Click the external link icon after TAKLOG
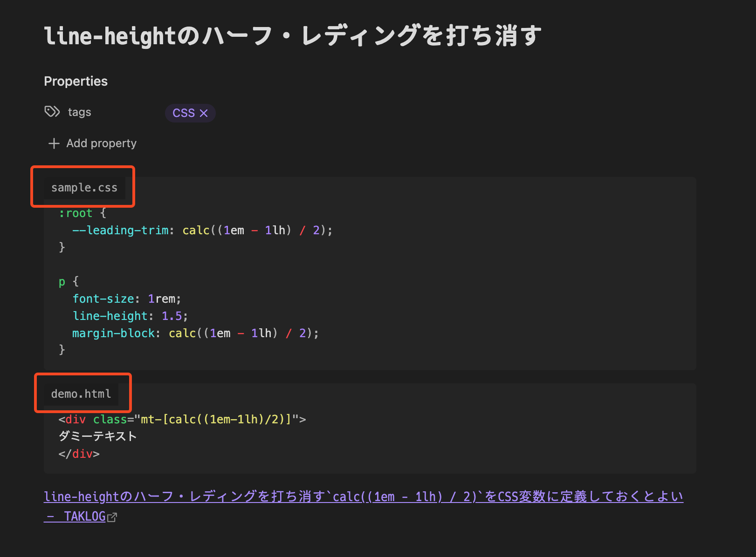This screenshot has width=756, height=557. pos(112,517)
